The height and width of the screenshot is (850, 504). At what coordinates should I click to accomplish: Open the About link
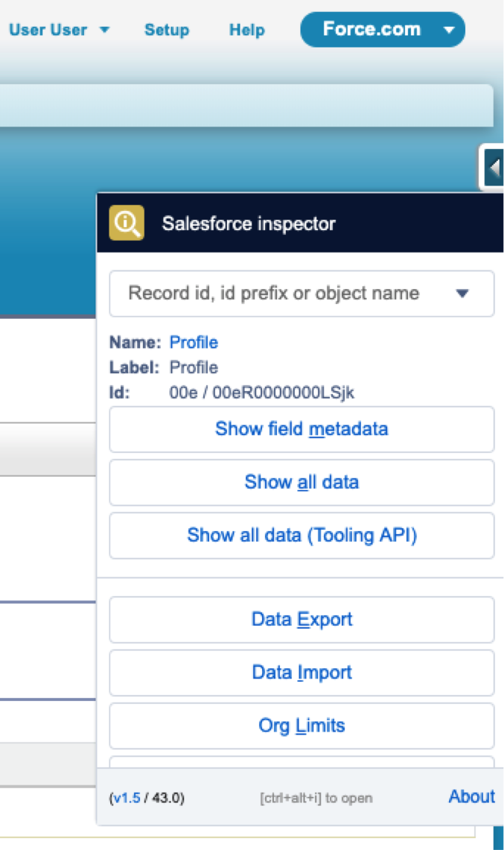471,796
